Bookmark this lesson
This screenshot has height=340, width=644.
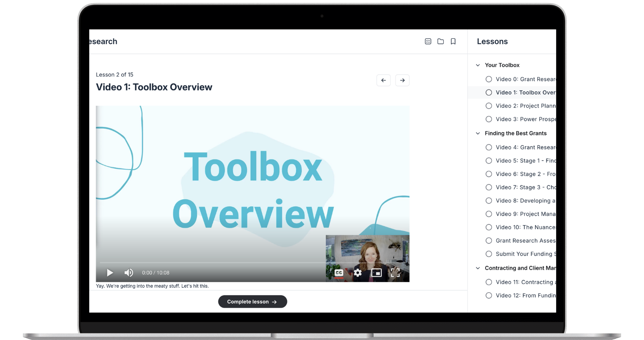click(x=453, y=42)
